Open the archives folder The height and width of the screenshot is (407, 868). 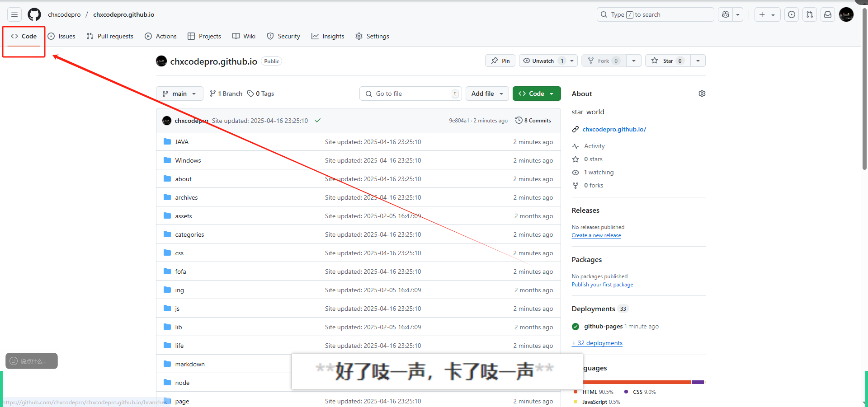pyautogui.click(x=186, y=197)
